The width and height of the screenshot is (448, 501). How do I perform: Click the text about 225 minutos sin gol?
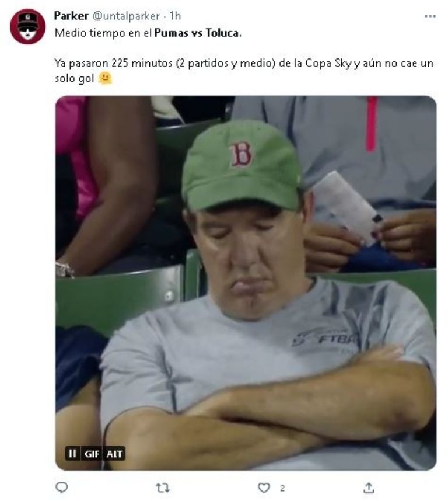coord(244,71)
